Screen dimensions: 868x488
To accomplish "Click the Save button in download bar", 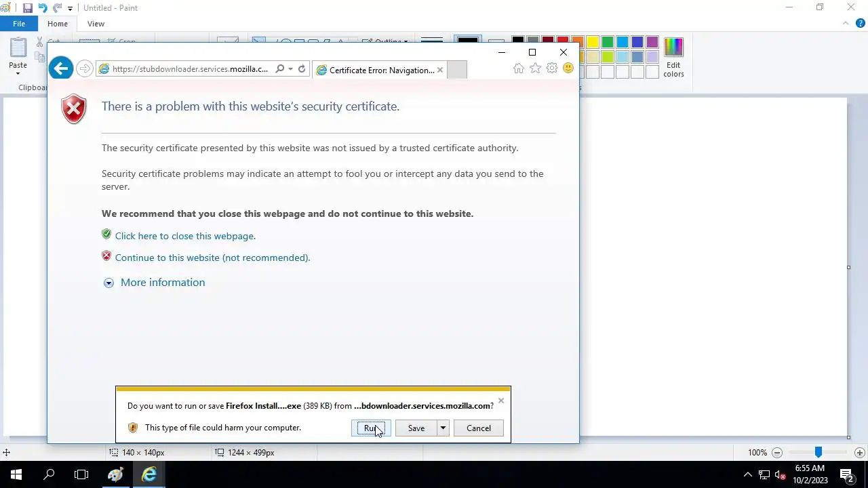I will click(x=416, y=428).
